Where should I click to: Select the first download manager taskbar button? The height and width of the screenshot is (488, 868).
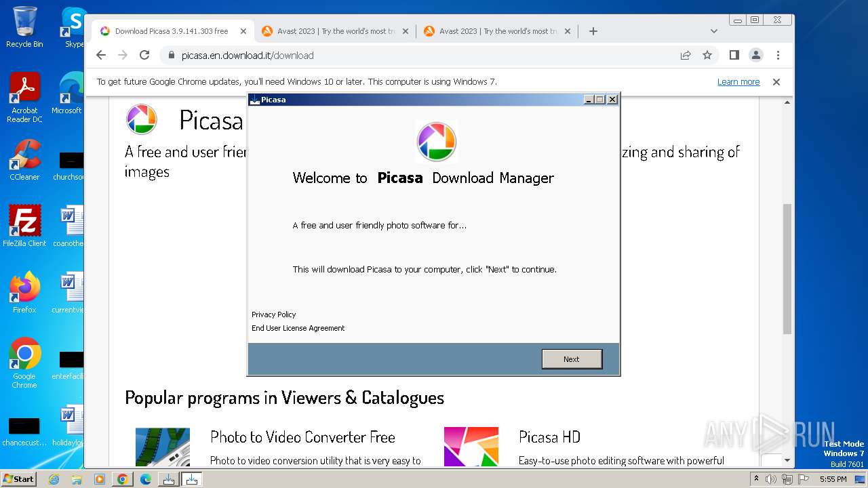(x=168, y=479)
